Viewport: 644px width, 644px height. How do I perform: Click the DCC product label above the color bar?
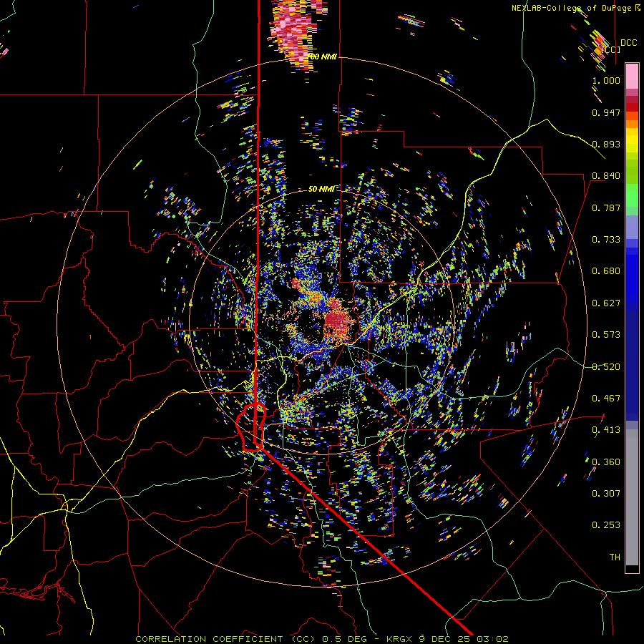tap(628, 43)
